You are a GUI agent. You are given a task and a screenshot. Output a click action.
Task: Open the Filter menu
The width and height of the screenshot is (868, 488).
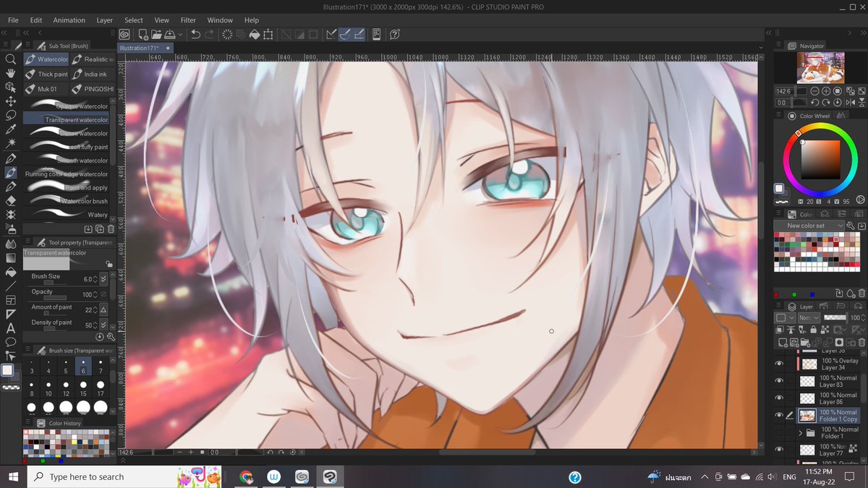188,20
